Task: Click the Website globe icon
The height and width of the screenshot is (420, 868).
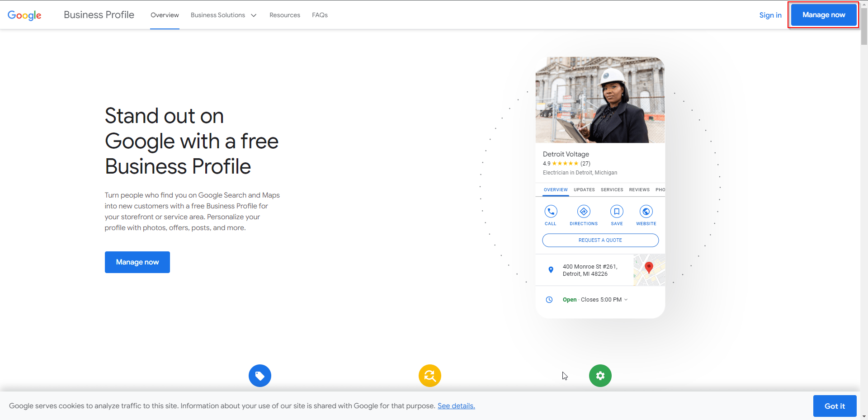Action: tap(646, 211)
